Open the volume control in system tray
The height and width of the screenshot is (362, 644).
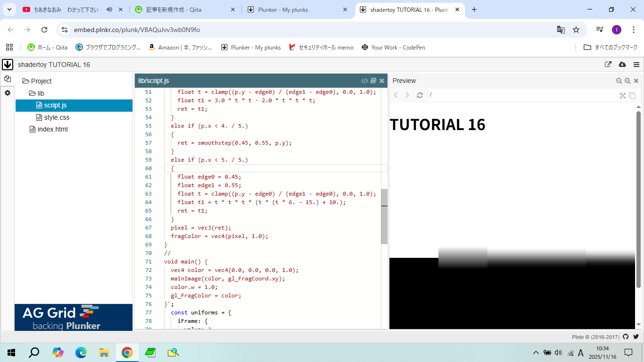[x=559, y=353]
